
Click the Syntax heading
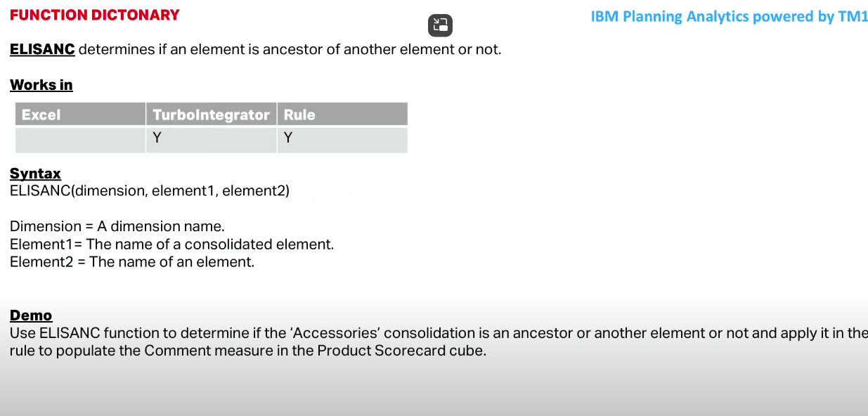pos(35,174)
